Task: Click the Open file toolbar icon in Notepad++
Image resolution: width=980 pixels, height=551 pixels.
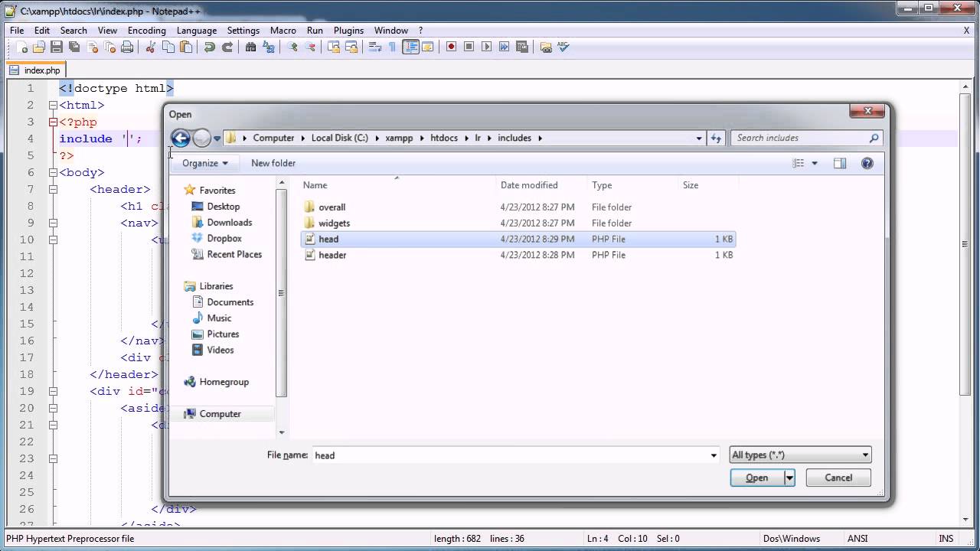Action: click(x=39, y=47)
